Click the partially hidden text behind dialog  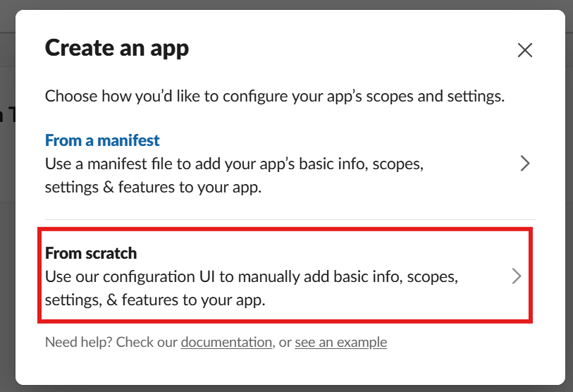pyautogui.click(x=6, y=115)
